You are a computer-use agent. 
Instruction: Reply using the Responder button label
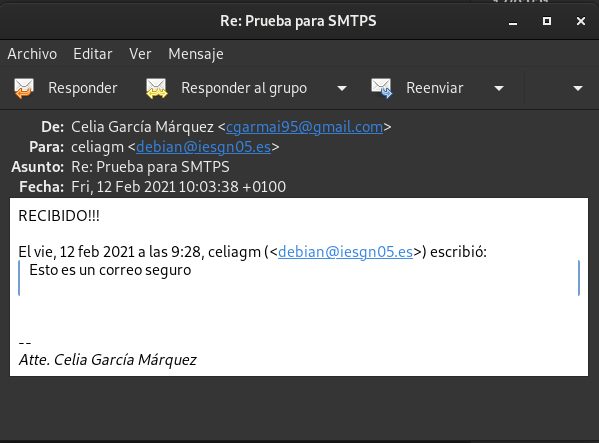coord(83,88)
